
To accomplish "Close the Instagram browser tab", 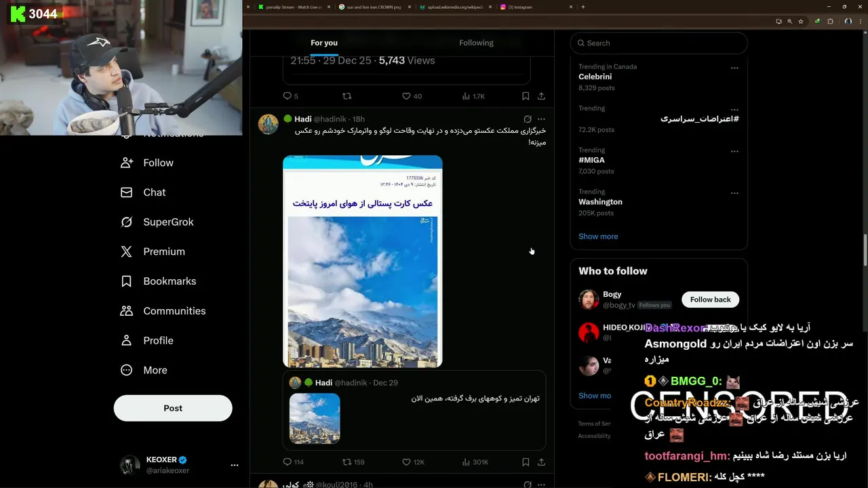I will 571,7.
